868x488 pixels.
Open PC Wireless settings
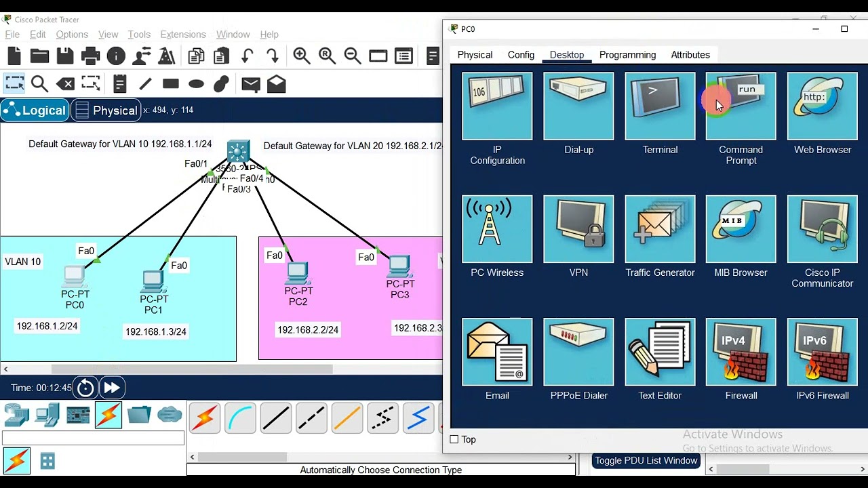point(497,229)
